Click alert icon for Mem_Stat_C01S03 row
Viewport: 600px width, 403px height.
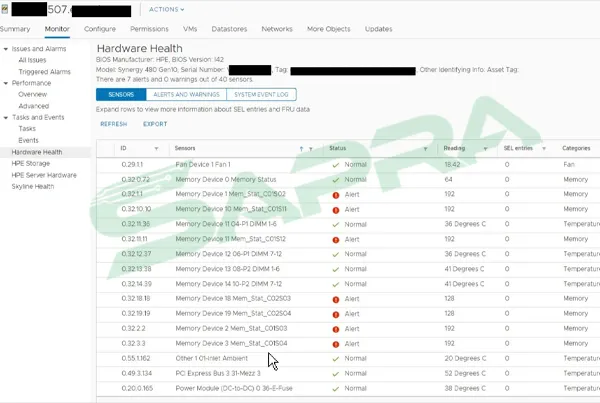(336, 330)
